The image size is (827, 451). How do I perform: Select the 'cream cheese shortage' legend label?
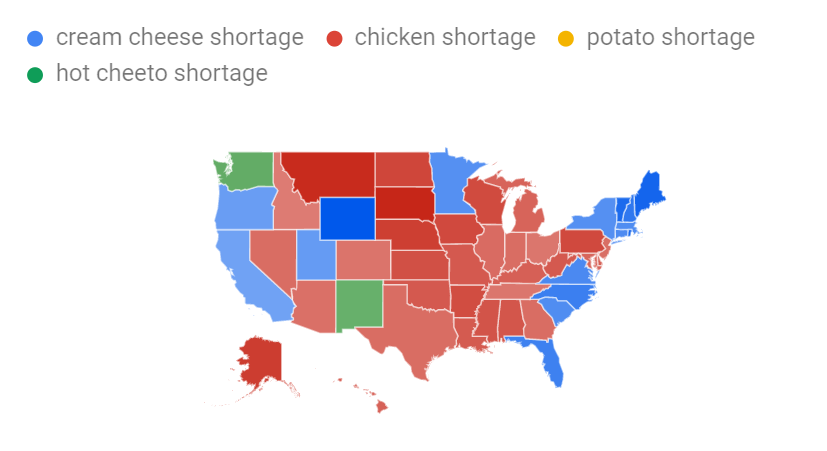point(180,37)
